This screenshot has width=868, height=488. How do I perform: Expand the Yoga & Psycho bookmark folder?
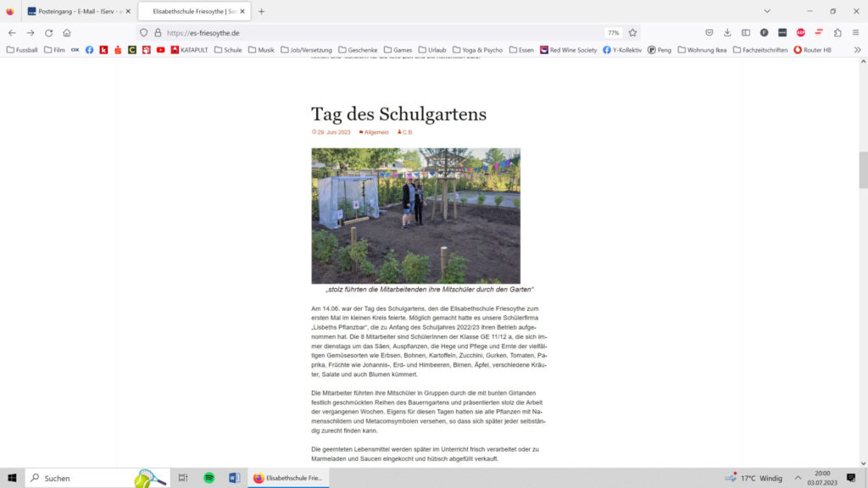pos(478,50)
